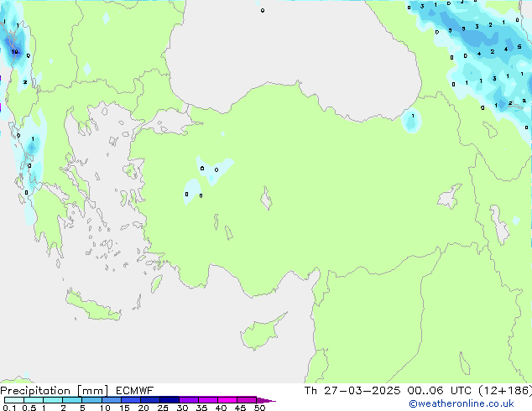Pick the legend swatch between 2 and 5

point(72,400)
